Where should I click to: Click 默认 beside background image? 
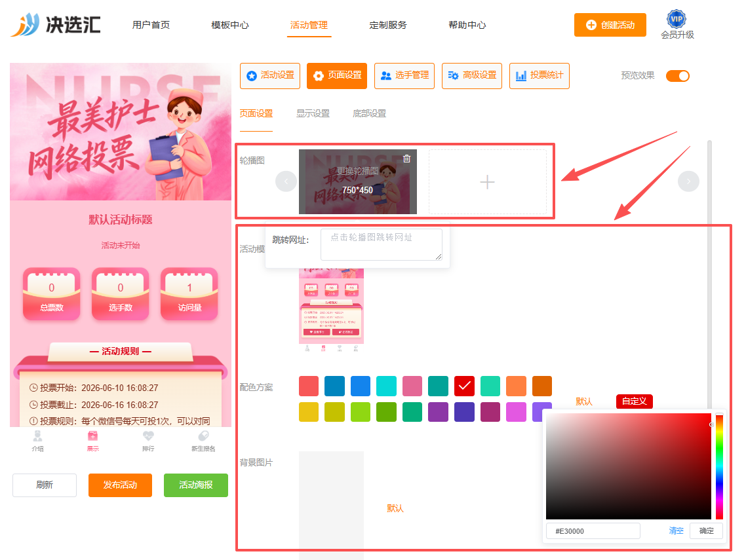click(x=395, y=508)
